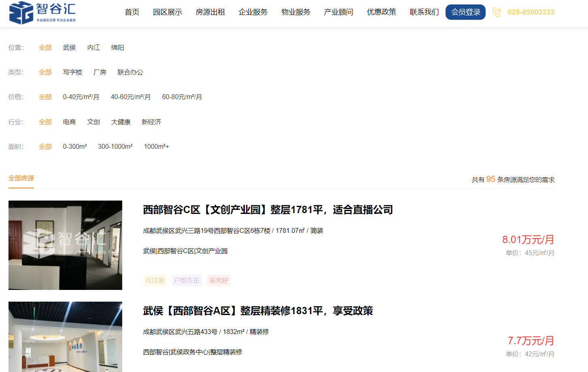
Task: Choose price range 0-40元/m²/月
Action: 81,97
